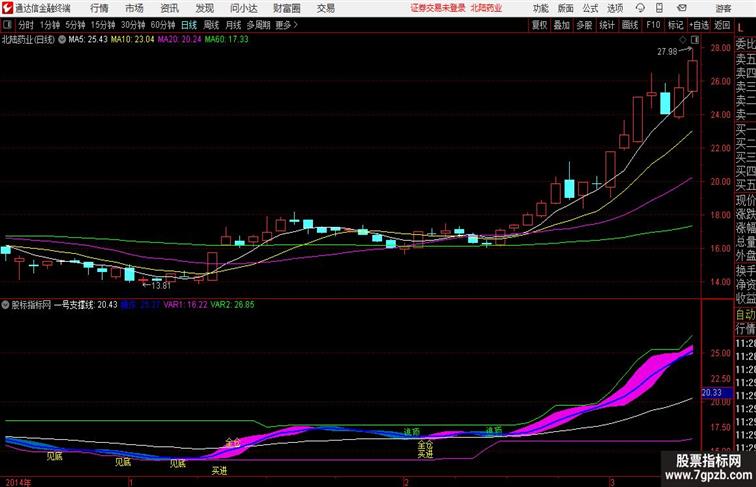Open the 公式 menu
Viewport: 756px width, 487px height.
pyautogui.click(x=590, y=8)
